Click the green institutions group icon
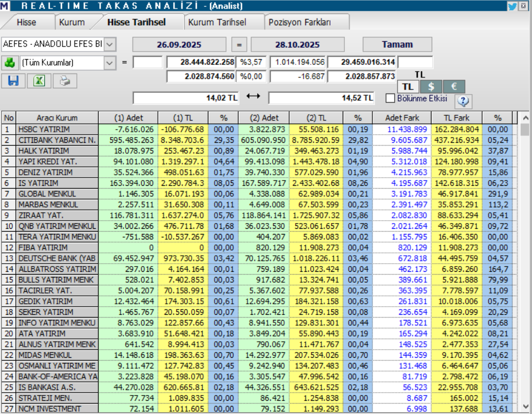The height and width of the screenshot is (414, 532). pyautogui.click(x=9, y=62)
